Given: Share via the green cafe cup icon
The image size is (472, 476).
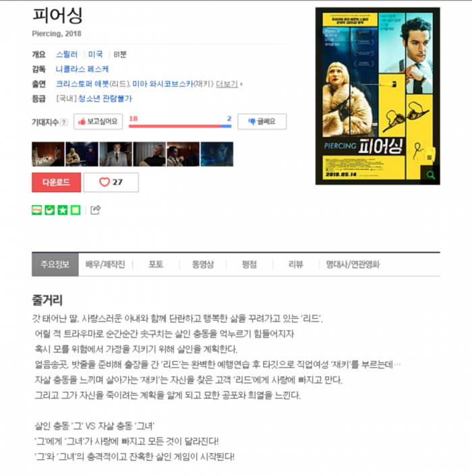Looking at the screenshot, I should [50, 210].
